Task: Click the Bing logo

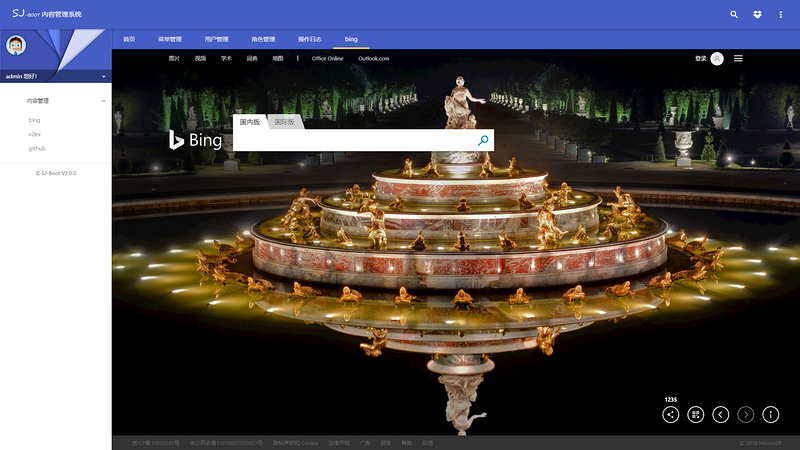Action: click(x=195, y=140)
